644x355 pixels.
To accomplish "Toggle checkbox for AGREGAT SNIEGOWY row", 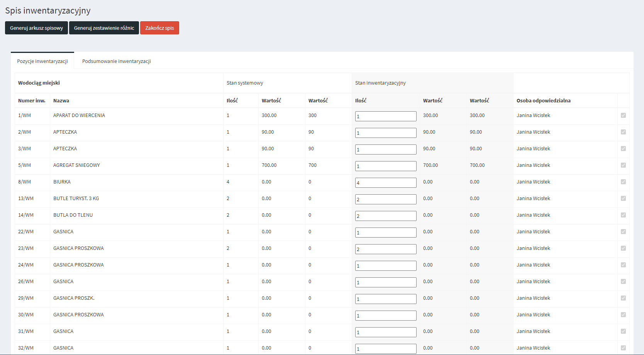I will pos(623,165).
